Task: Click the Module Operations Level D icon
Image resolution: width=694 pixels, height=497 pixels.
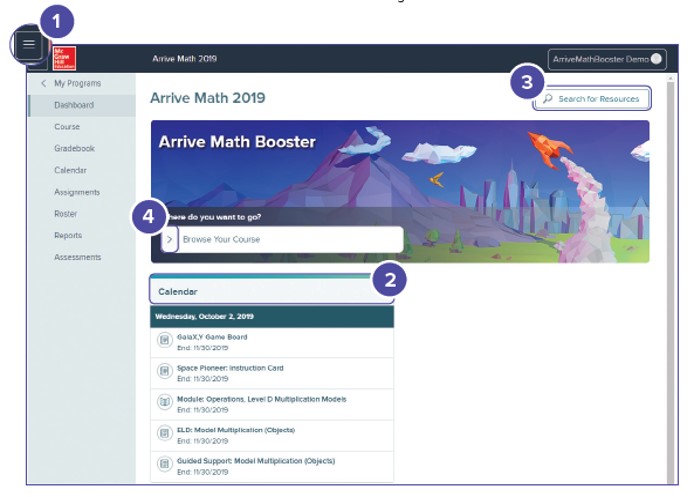Action: click(164, 402)
